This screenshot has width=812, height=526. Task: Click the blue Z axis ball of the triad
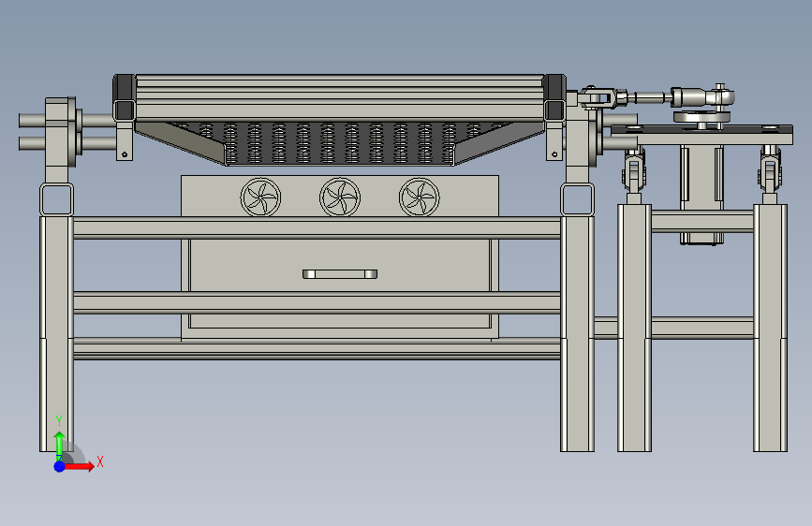click(x=60, y=466)
